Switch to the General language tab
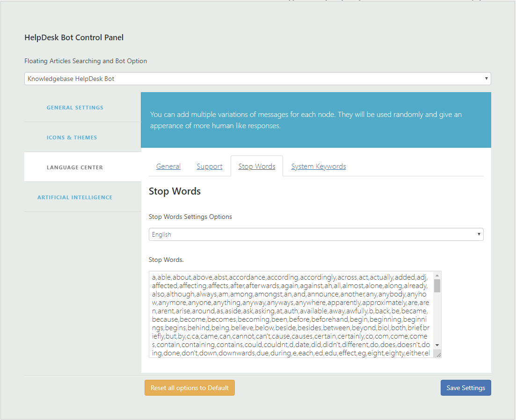 coord(168,167)
